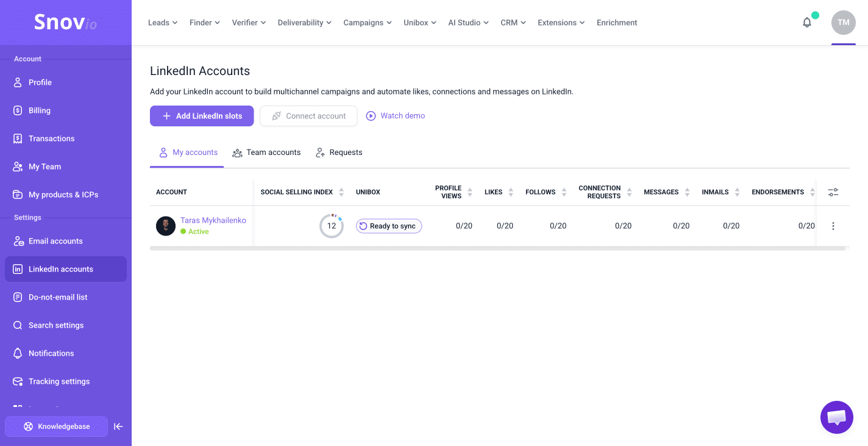Switch to the Requests tab

coord(339,153)
